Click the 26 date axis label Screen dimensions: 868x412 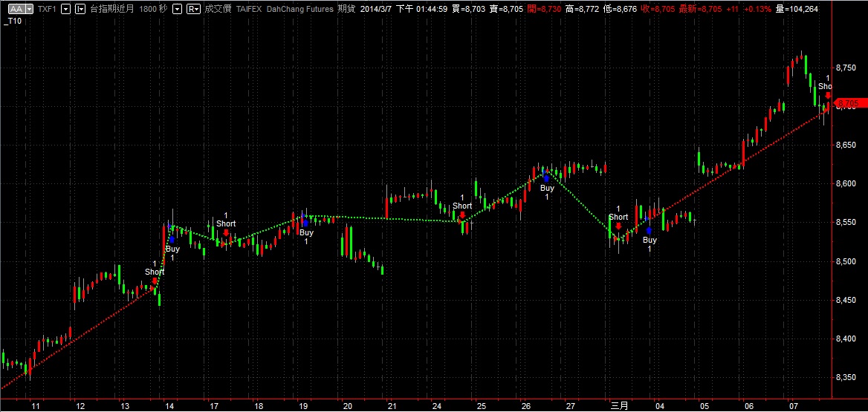pos(525,406)
